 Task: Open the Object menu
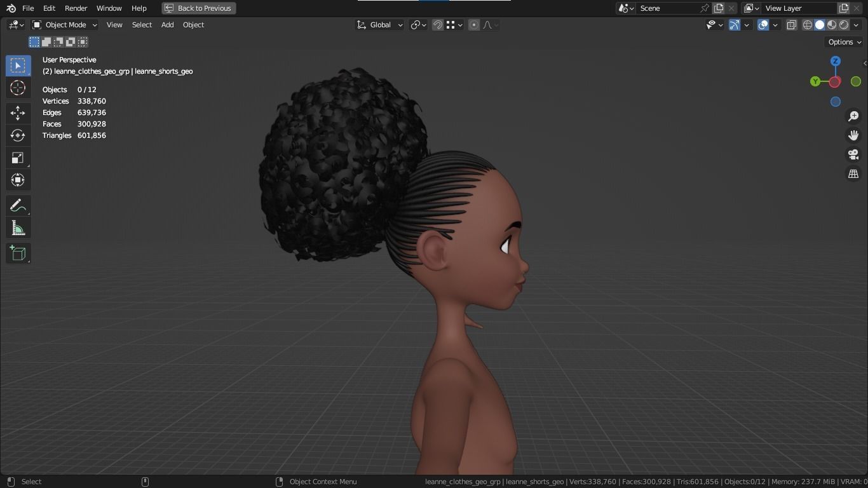coord(193,25)
